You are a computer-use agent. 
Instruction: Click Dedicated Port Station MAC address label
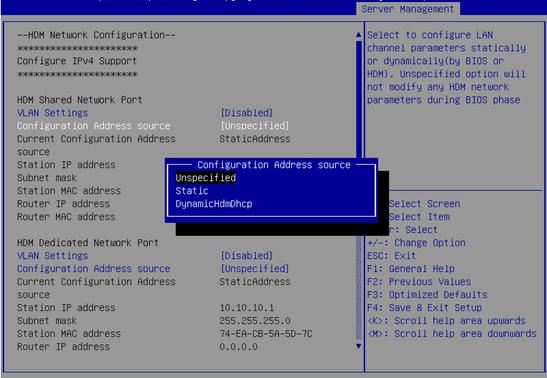coord(69,334)
